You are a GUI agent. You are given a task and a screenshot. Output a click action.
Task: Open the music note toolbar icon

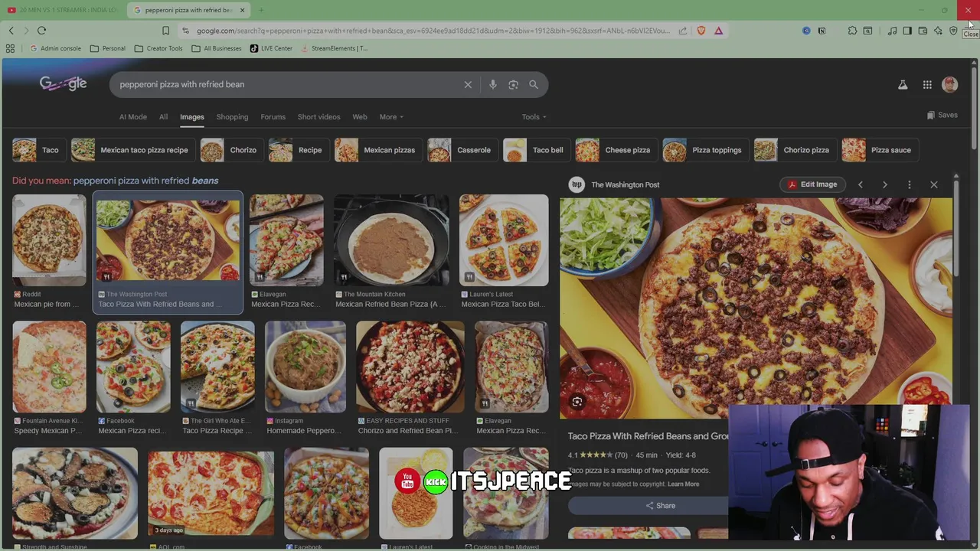point(892,31)
